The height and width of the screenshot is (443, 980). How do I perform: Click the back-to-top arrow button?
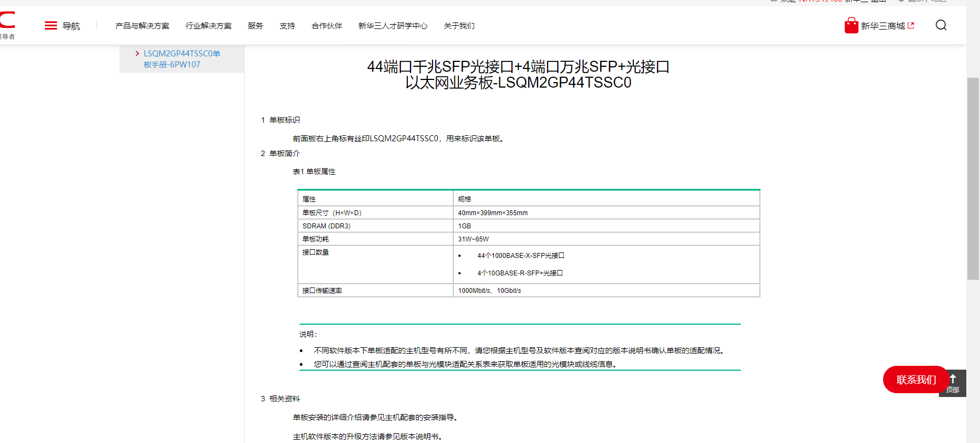point(953,383)
